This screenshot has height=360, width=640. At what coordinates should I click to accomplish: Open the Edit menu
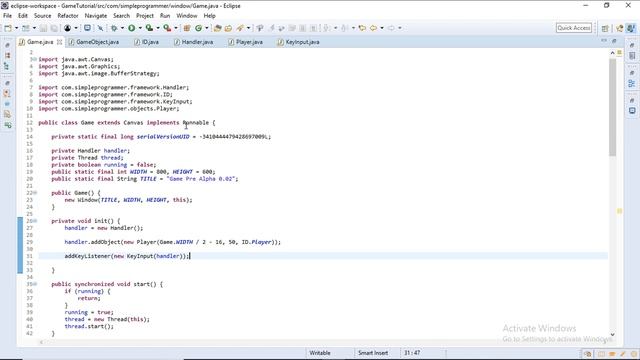click(23, 16)
